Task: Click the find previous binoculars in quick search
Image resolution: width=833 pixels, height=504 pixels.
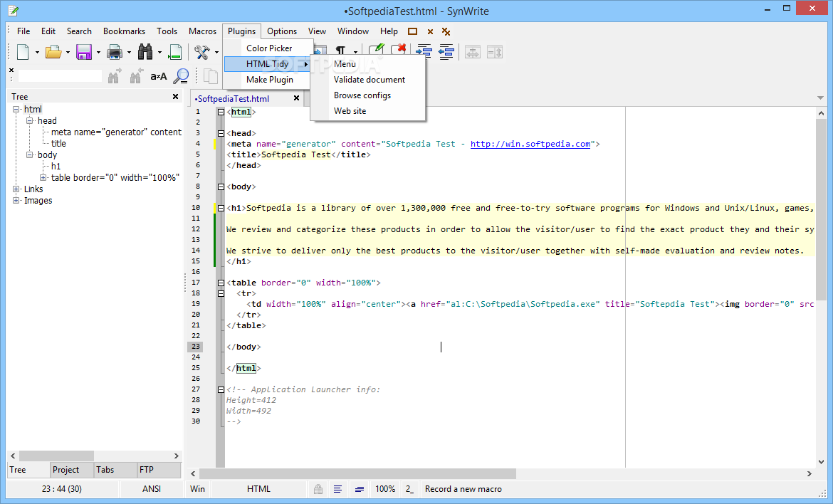Action: coord(137,76)
